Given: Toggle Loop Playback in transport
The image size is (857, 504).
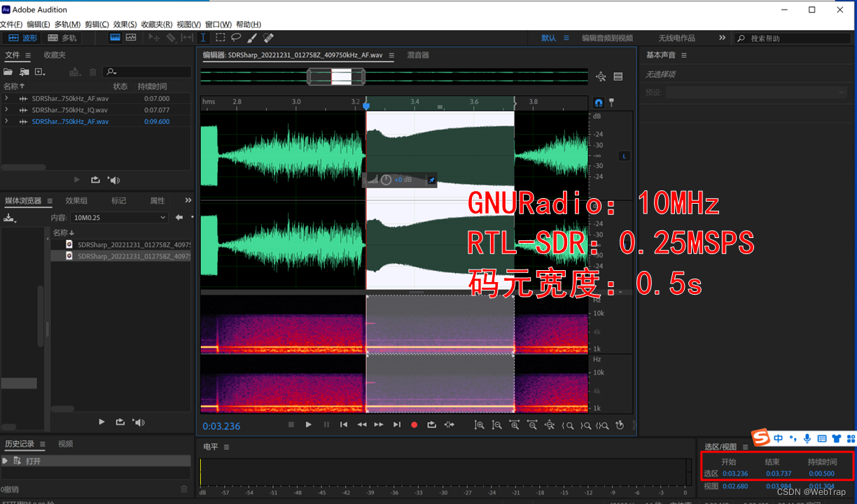Looking at the screenshot, I should click(431, 424).
